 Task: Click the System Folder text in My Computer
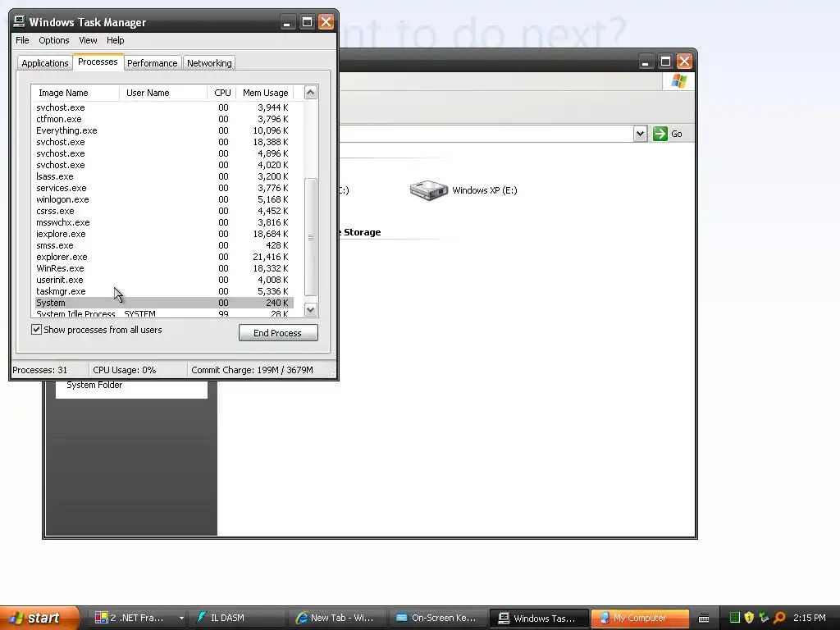[94, 385]
